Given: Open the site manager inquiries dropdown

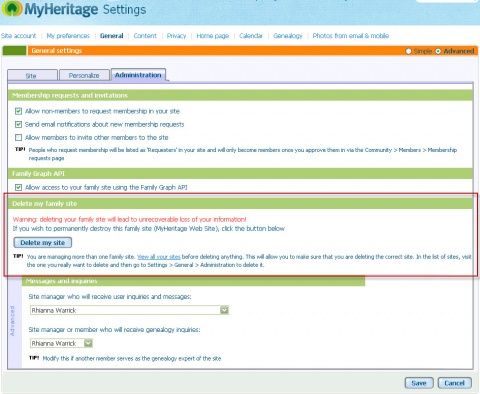Looking at the screenshot, I should (x=129, y=310).
